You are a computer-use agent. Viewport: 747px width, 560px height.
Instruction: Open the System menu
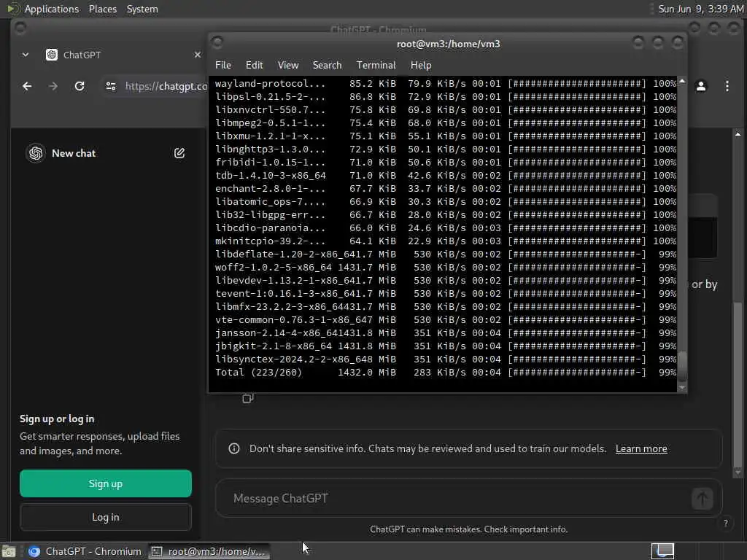(x=142, y=9)
